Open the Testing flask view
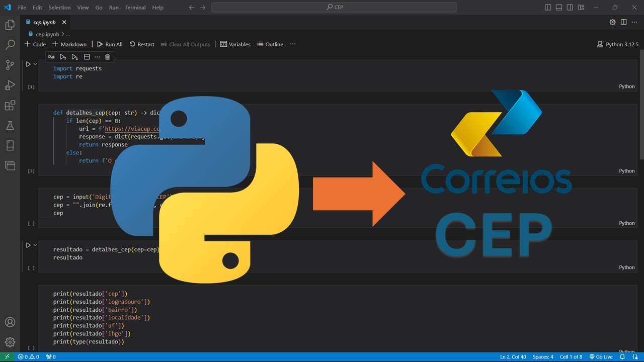This screenshot has height=362, width=644. [x=10, y=125]
